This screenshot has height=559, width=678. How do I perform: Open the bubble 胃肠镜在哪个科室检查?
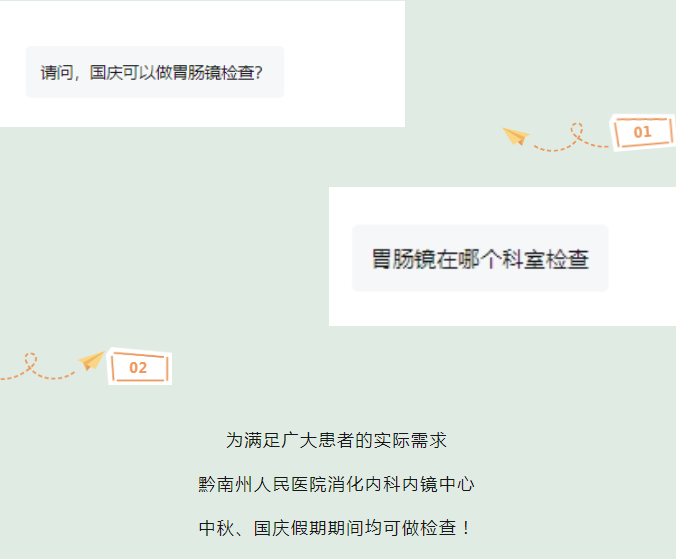pyautogui.click(x=480, y=258)
